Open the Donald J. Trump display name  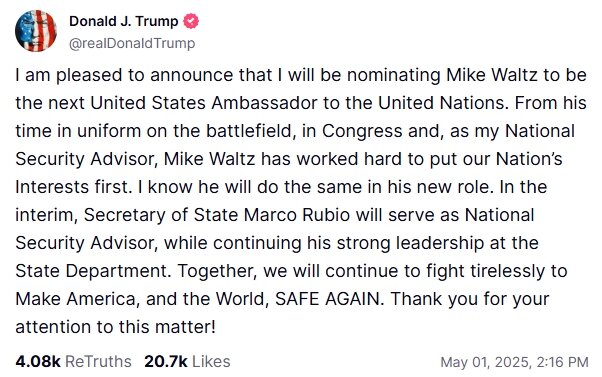coord(124,21)
